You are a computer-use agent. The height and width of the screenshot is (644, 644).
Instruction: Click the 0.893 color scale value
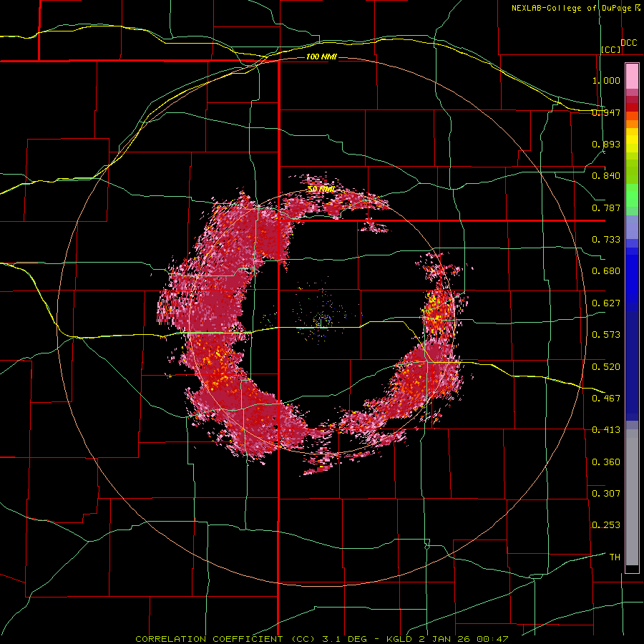pyautogui.click(x=606, y=144)
